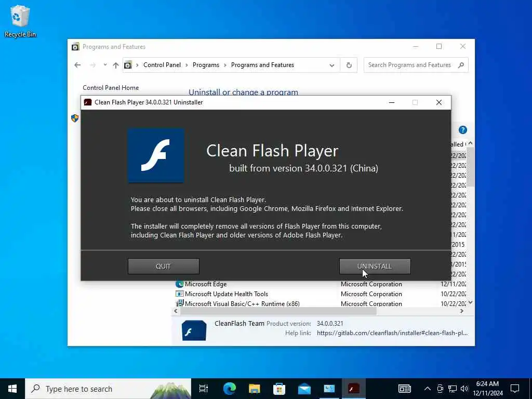Open the Windows Start menu
The image size is (532, 399).
12,389
